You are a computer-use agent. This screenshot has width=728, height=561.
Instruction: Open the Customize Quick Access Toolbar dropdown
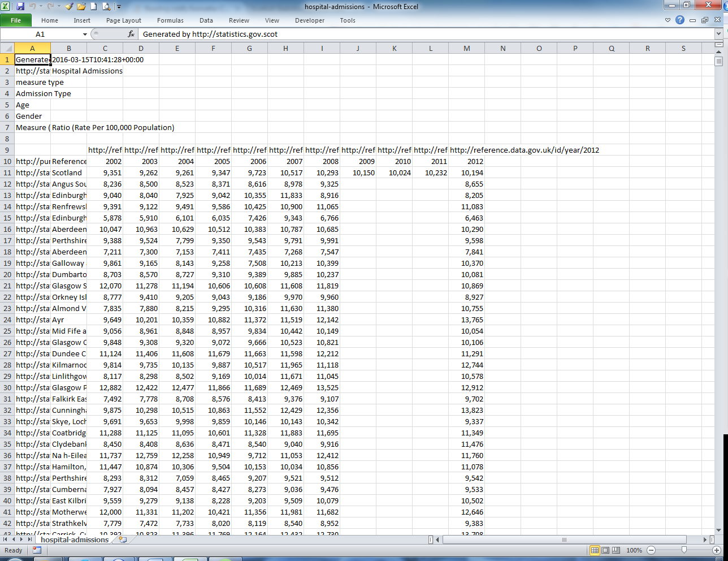(119, 7)
